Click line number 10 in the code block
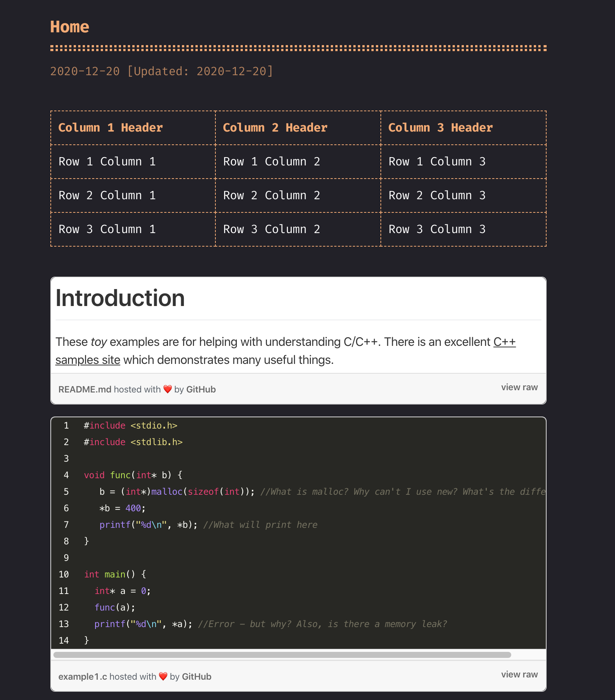The height and width of the screenshot is (700, 615). pos(64,574)
